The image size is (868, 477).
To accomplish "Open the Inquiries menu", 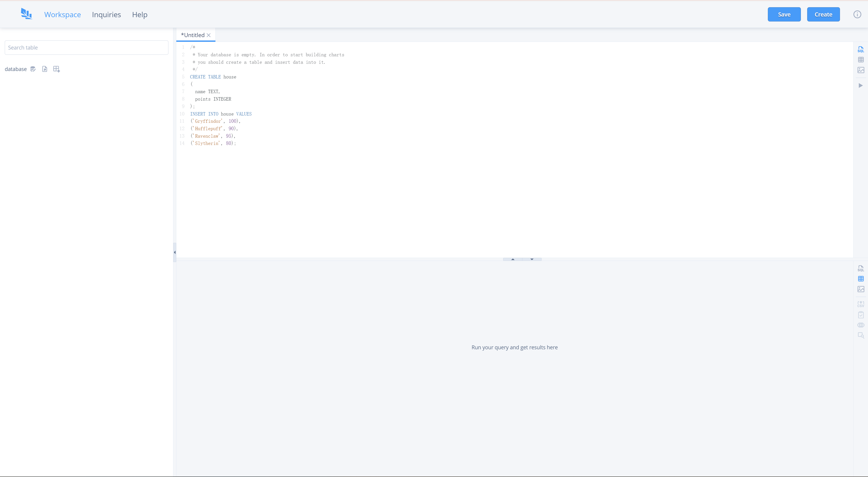I will (106, 14).
